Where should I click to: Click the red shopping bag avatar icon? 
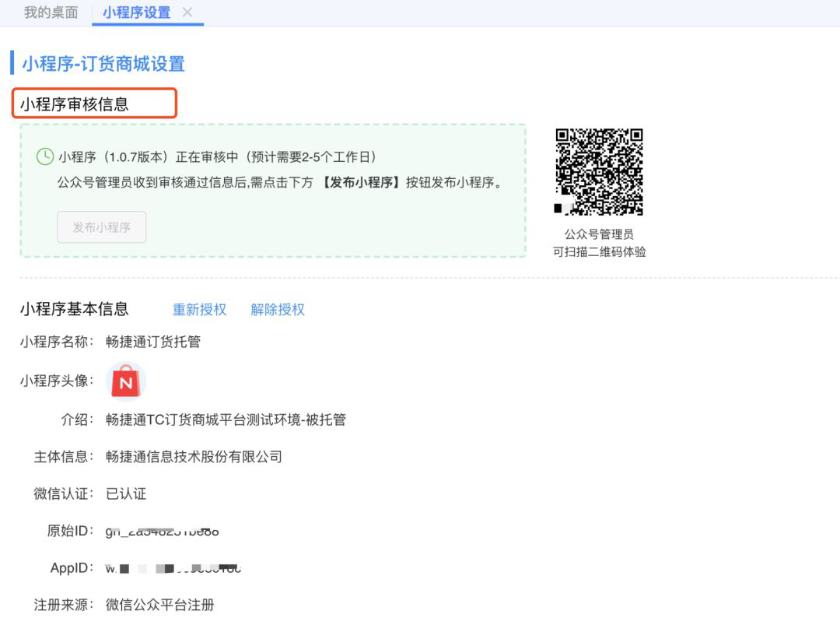(x=126, y=381)
